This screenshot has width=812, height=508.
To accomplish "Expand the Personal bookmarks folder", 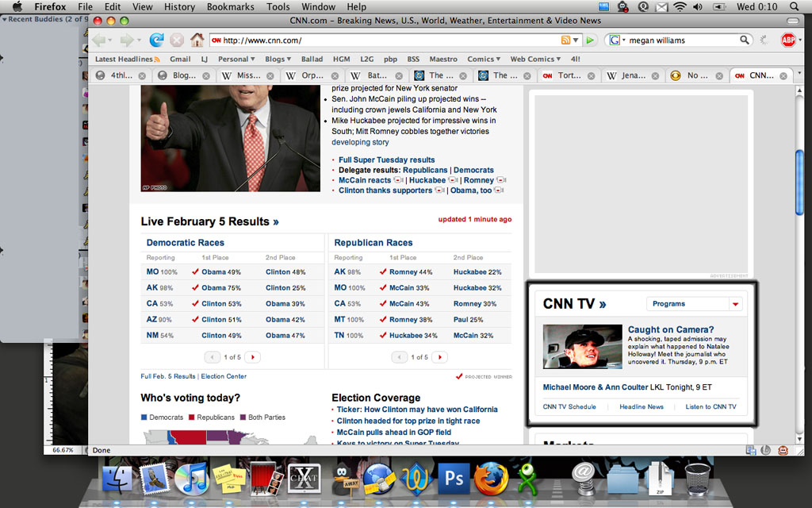I will 236,59.
